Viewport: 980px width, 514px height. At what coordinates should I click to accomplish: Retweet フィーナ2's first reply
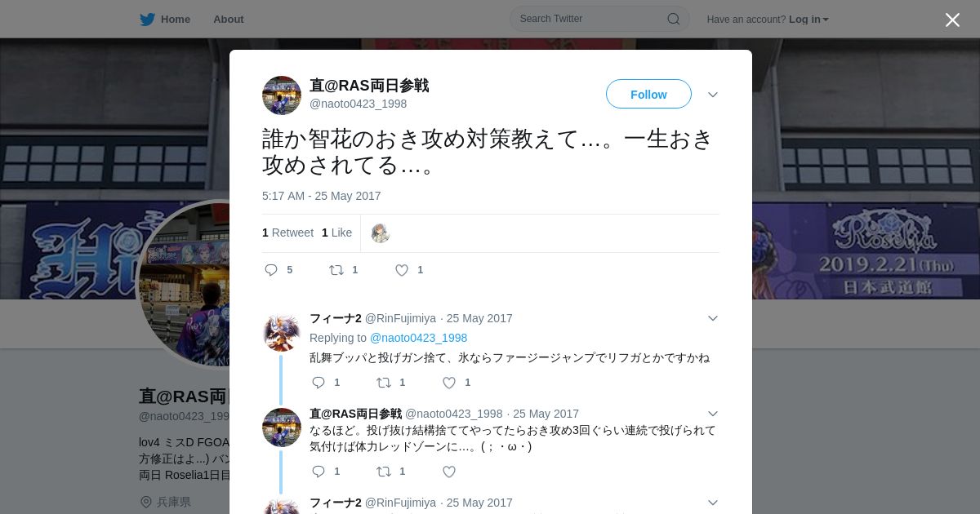point(384,383)
